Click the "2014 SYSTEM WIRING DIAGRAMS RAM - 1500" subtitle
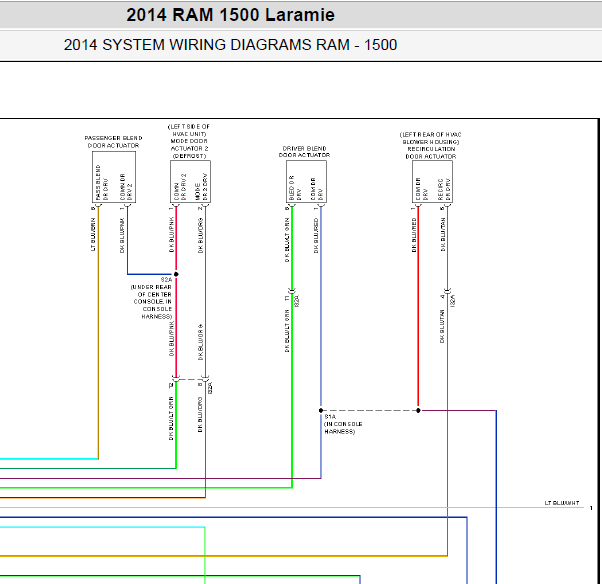 [x=230, y=45]
